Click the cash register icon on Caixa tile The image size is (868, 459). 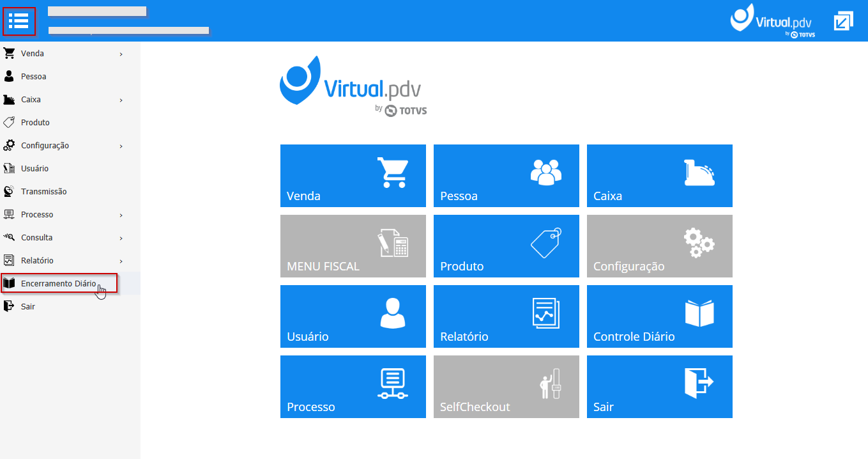coord(699,172)
